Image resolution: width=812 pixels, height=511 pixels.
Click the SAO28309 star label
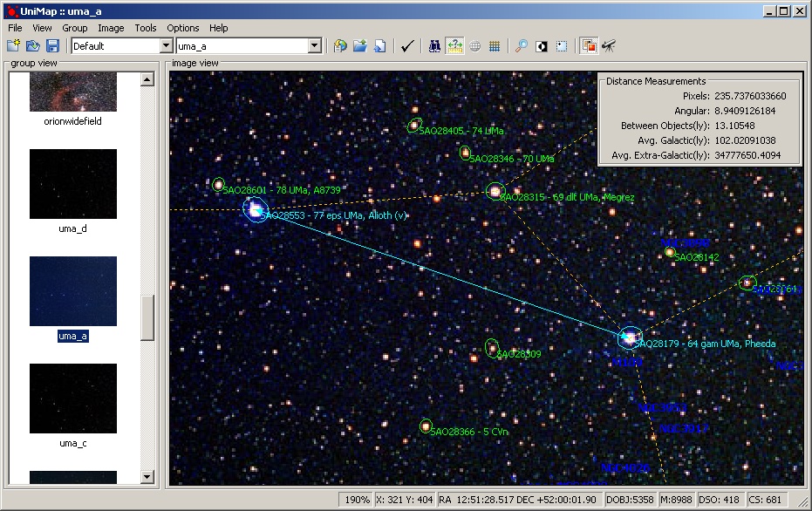518,354
